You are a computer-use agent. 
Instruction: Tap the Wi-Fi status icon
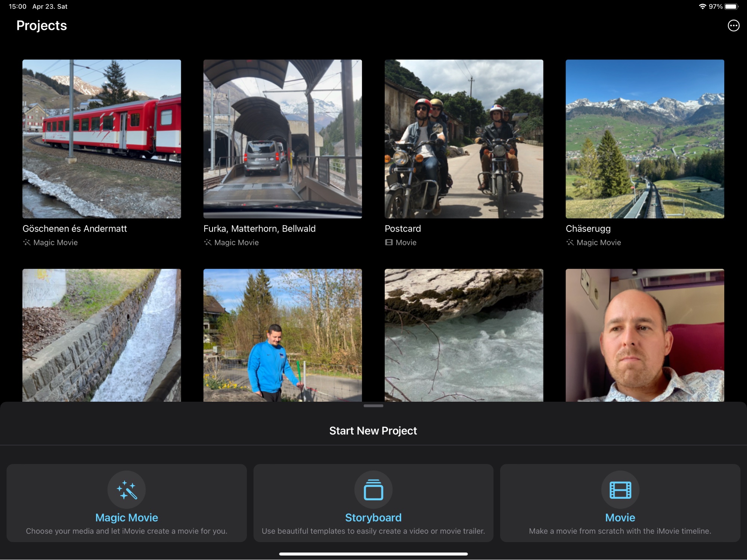[x=703, y=6]
